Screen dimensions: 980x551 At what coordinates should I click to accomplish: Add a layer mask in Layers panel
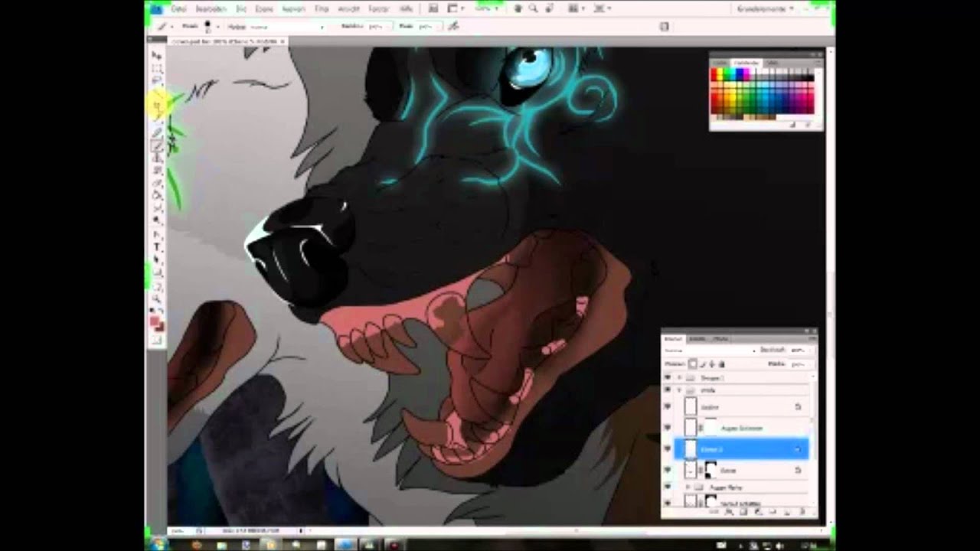pos(743,512)
